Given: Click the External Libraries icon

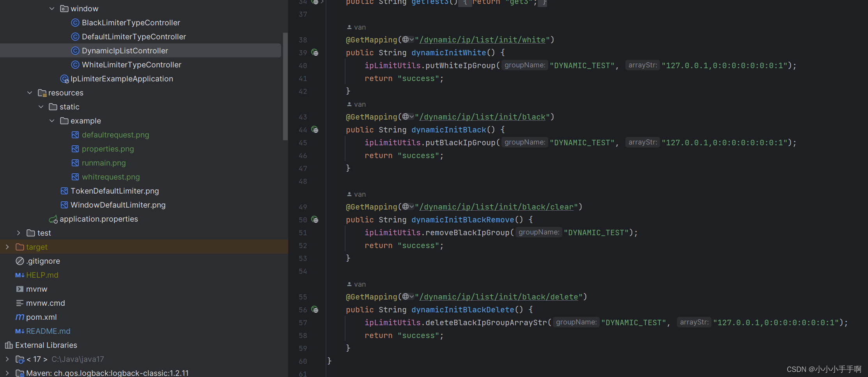Looking at the screenshot, I should [9, 345].
